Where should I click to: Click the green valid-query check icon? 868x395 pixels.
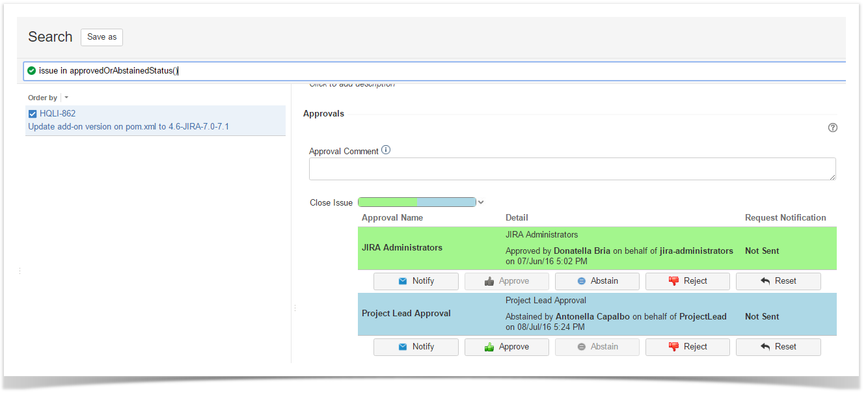coord(32,70)
